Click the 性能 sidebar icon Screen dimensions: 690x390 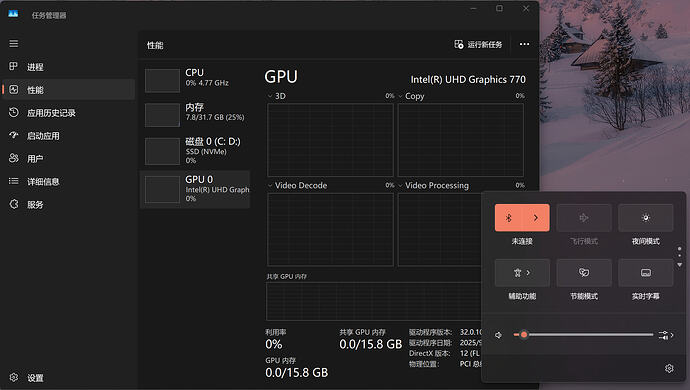coord(14,89)
